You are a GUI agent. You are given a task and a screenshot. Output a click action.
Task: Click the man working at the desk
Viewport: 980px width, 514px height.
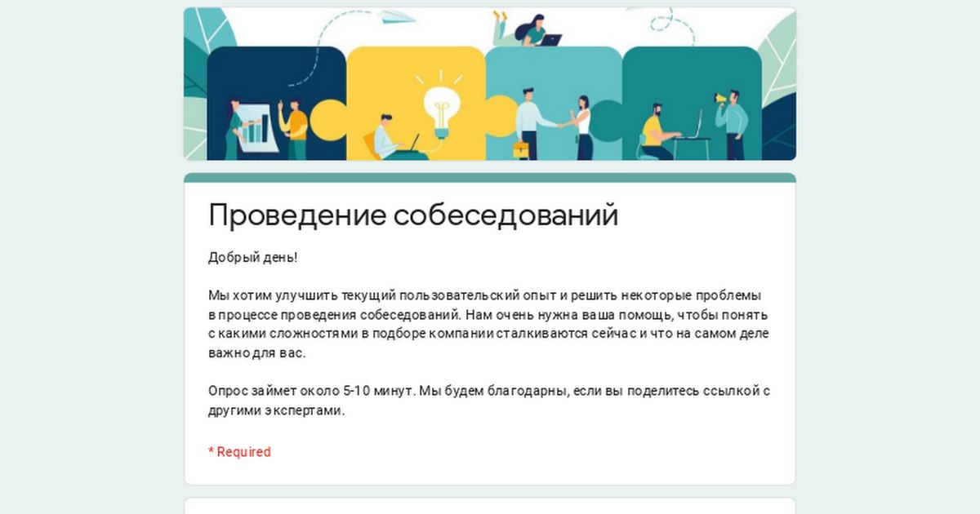(x=660, y=131)
